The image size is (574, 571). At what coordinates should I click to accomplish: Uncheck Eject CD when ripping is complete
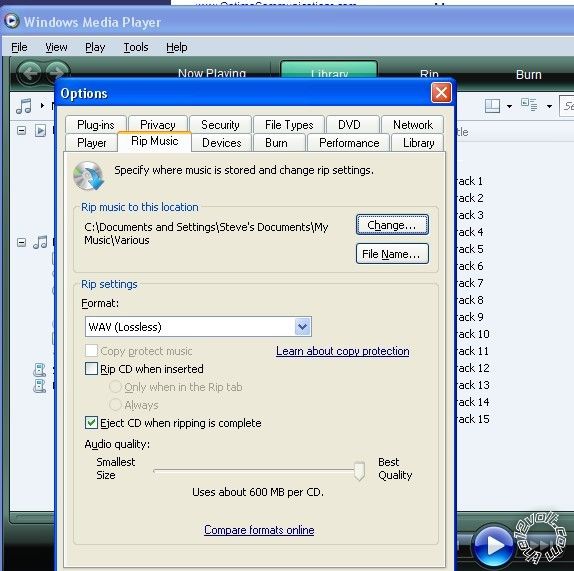point(91,422)
